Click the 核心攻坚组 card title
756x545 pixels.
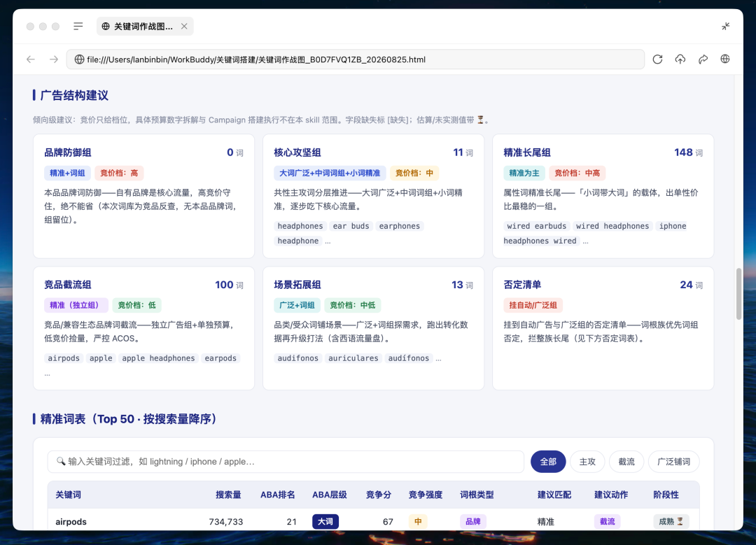click(x=297, y=153)
